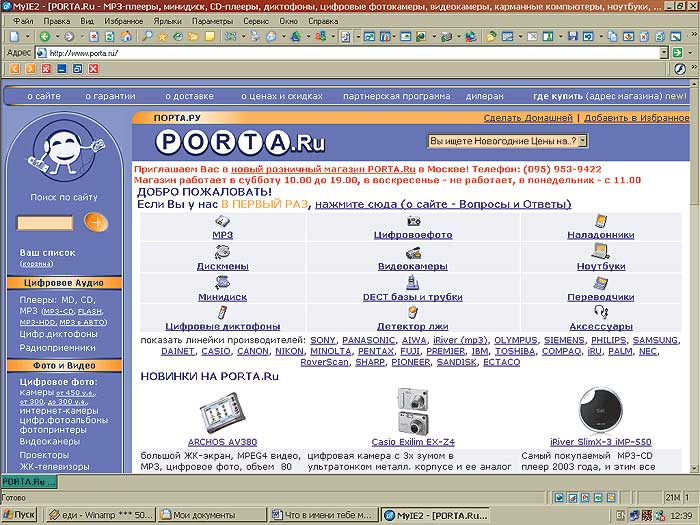
Task: Click the Casio Exilim EX-Z4 camera image
Action: pos(413,411)
